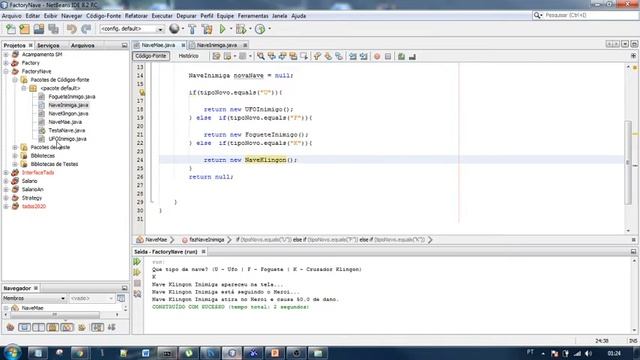Select UFOInimigo.java in project tree

67,139
